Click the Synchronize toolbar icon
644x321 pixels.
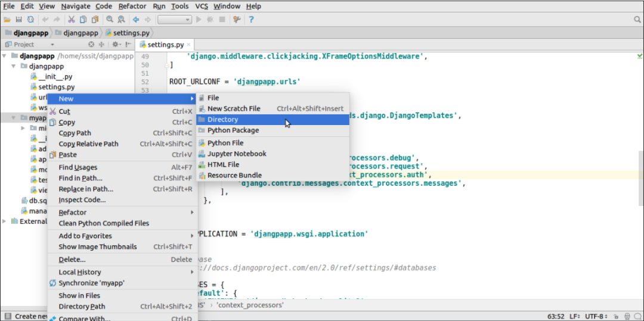pos(30,19)
